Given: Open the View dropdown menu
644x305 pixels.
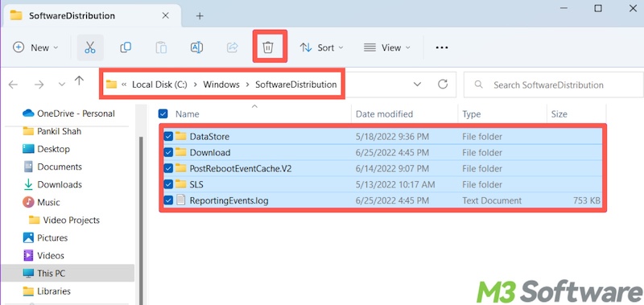Looking at the screenshot, I should tap(387, 47).
